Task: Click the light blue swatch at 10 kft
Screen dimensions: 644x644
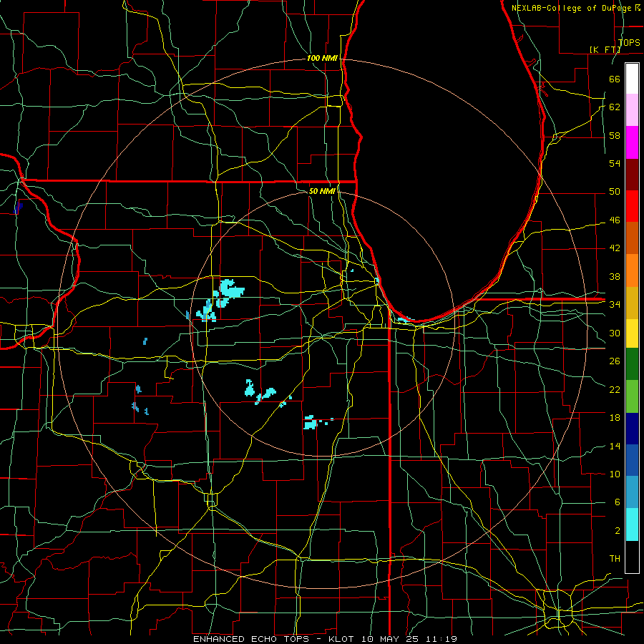Action: tap(632, 492)
